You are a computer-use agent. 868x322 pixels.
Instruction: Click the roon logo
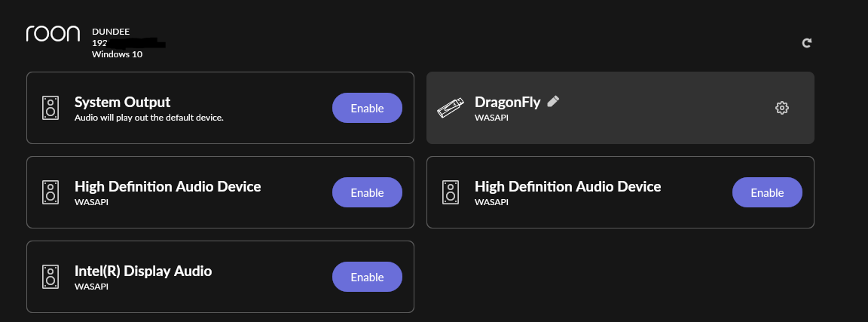53,34
